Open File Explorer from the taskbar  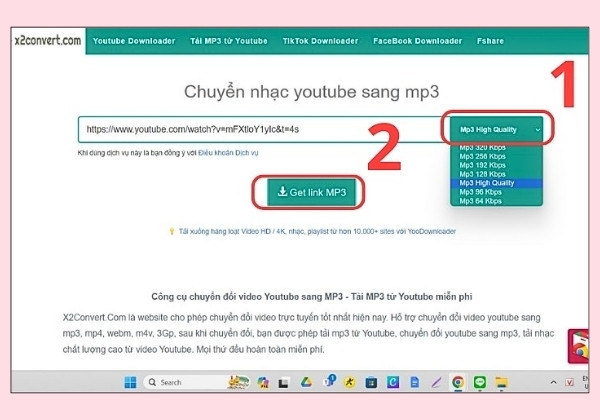click(x=501, y=382)
